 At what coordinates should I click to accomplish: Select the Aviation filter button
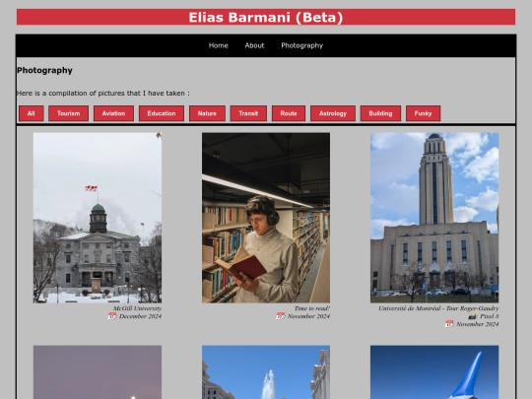click(113, 113)
